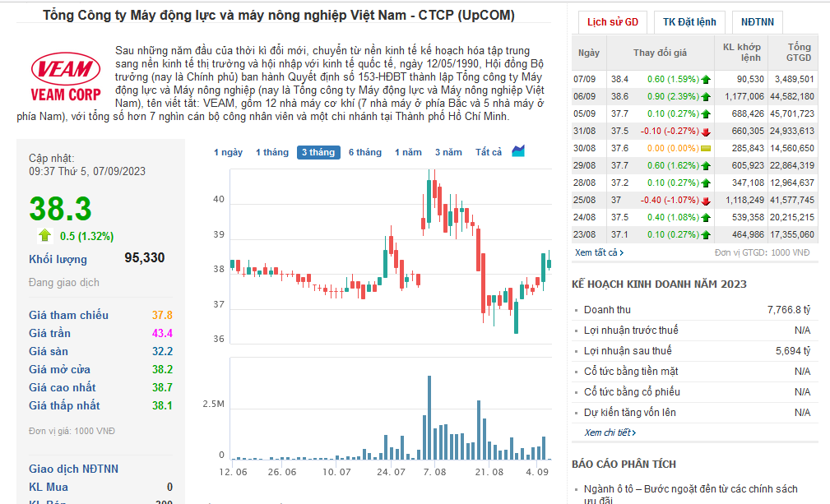Click red down arrow in 31/08 row
The image size is (830, 504).
[706, 132]
